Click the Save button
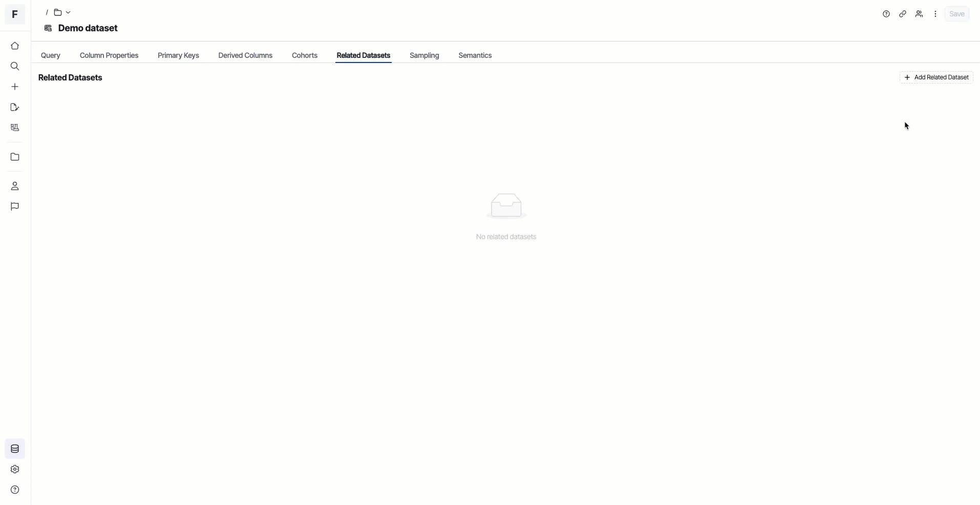 957,14
